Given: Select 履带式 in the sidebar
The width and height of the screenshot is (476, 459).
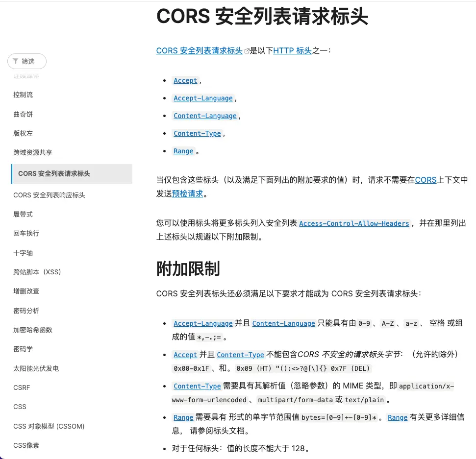Looking at the screenshot, I should [x=23, y=214].
